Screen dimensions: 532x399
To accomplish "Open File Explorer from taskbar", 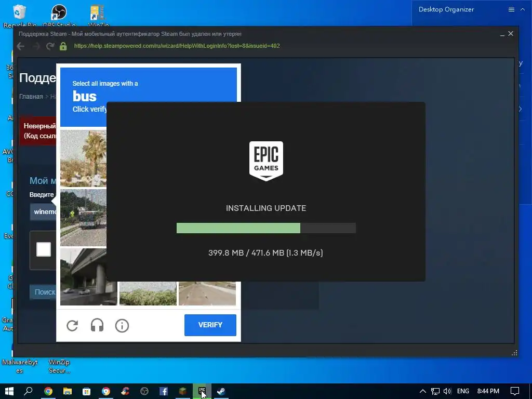I will coord(67,391).
